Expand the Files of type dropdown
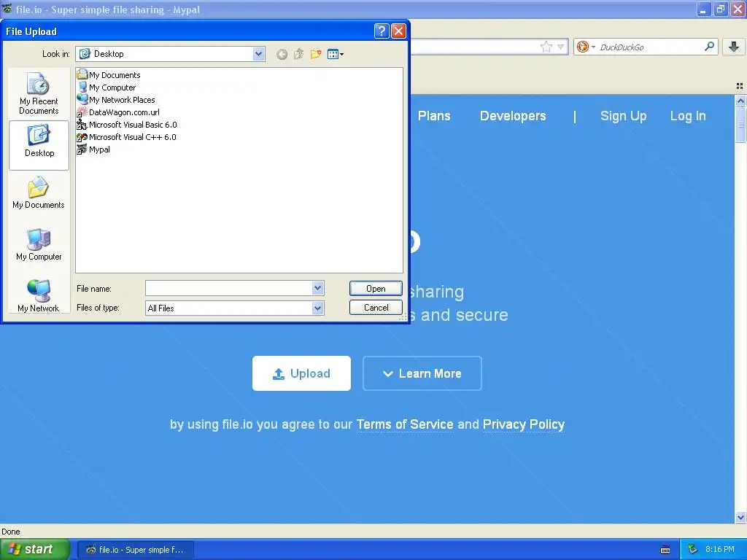The width and height of the screenshot is (747, 560). 318,308
